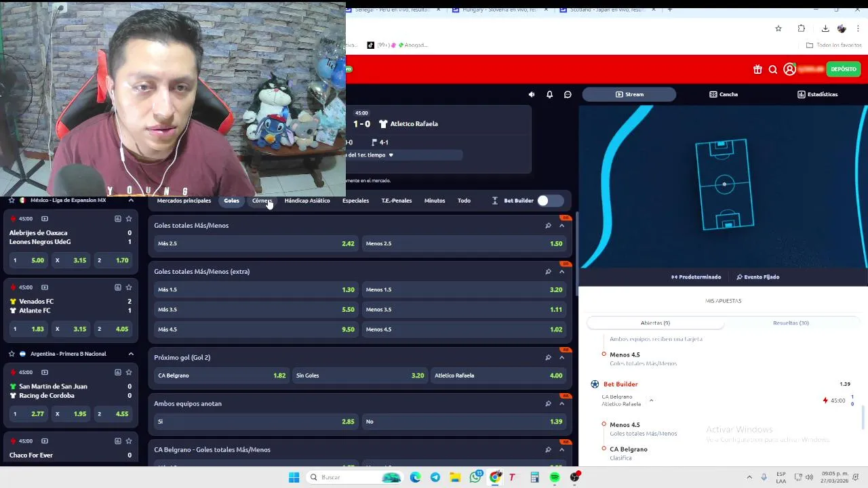868x488 pixels.
Task: Favorite the Alebrijes de Oaxaca match star
Action: tap(129, 219)
